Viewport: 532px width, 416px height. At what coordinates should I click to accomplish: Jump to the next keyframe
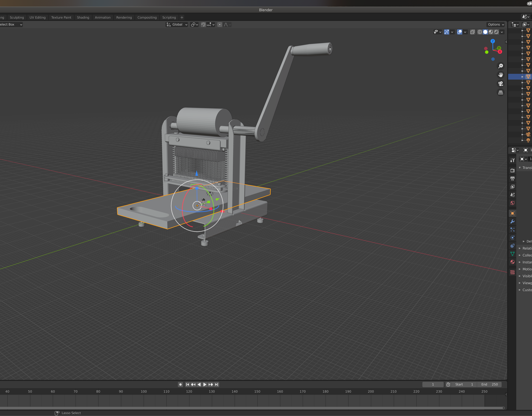pyautogui.click(x=211, y=384)
